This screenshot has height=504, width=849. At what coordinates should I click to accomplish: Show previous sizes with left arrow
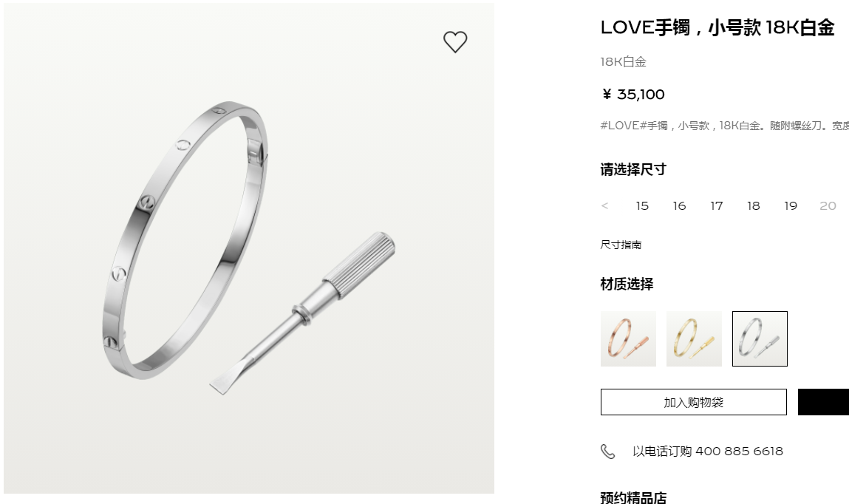pos(605,205)
